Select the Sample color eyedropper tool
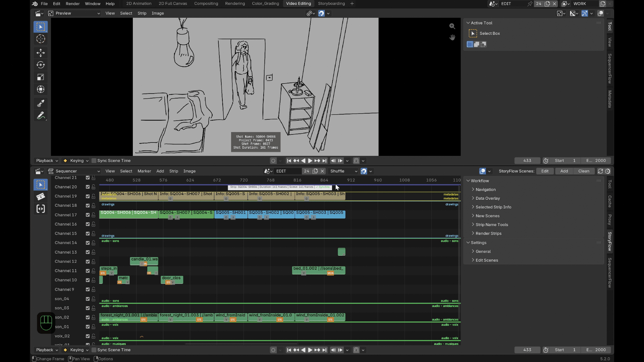Image resolution: width=644 pixels, height=362 pixels. click(x=41, y=103)
